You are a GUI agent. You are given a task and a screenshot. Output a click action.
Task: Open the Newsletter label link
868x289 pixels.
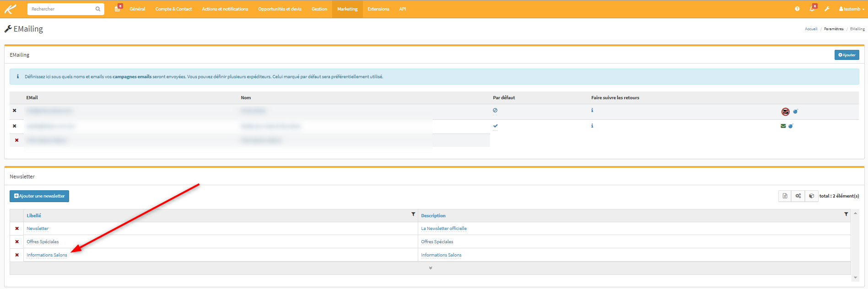click(38, 229)
